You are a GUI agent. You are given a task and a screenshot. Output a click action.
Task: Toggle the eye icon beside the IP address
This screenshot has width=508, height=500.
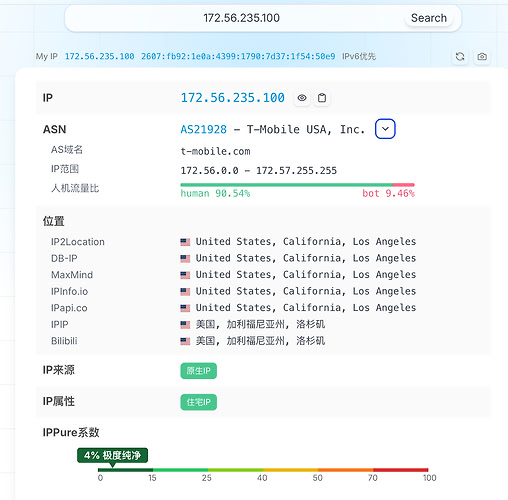302,98
